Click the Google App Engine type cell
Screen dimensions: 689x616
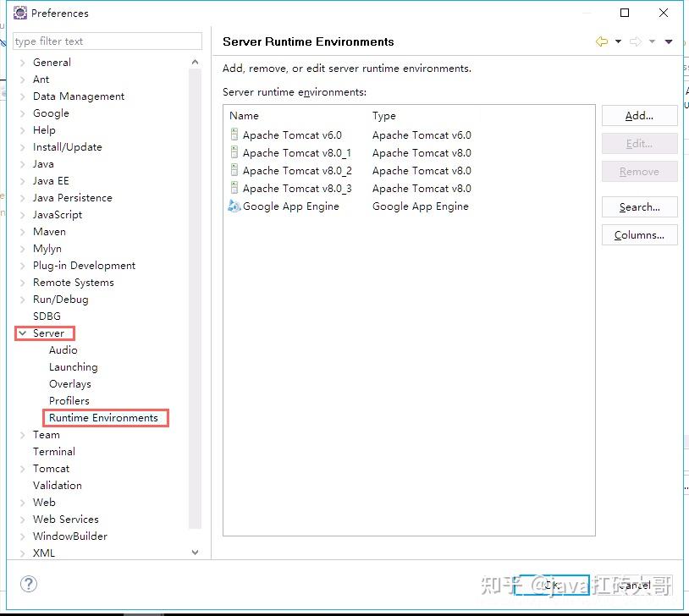[421, 206]
